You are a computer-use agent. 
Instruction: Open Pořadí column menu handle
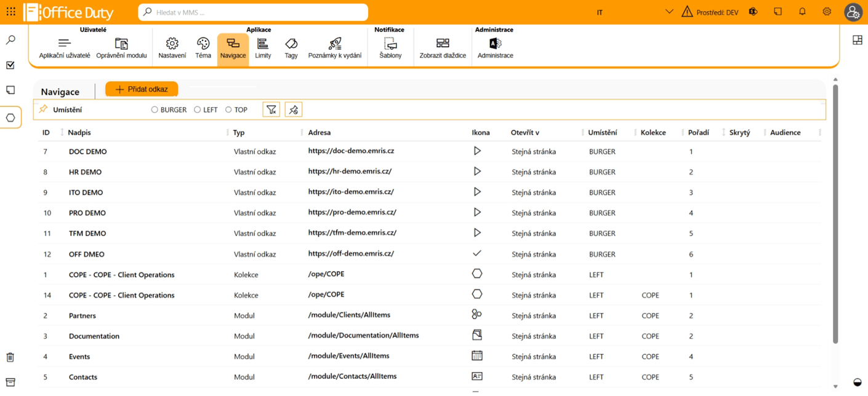(x=723, y=132)
